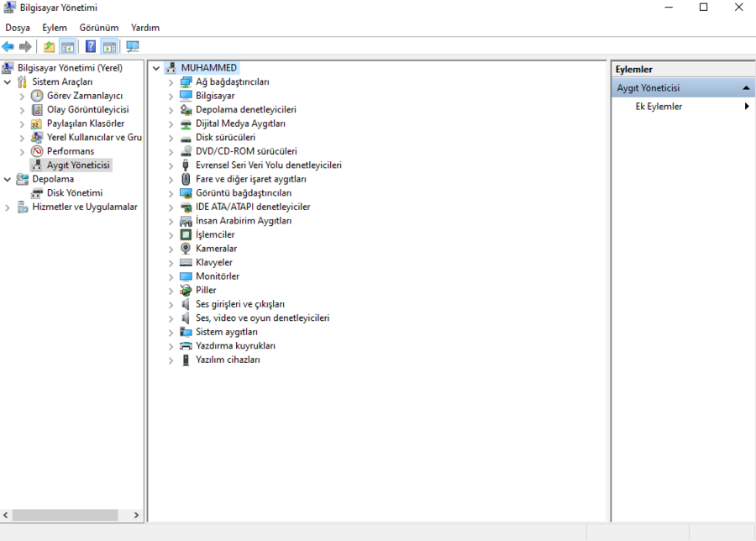The image size is (756, 541).
Task: Click the Klavyeler keyboard icon
Action: pos(186,263)
